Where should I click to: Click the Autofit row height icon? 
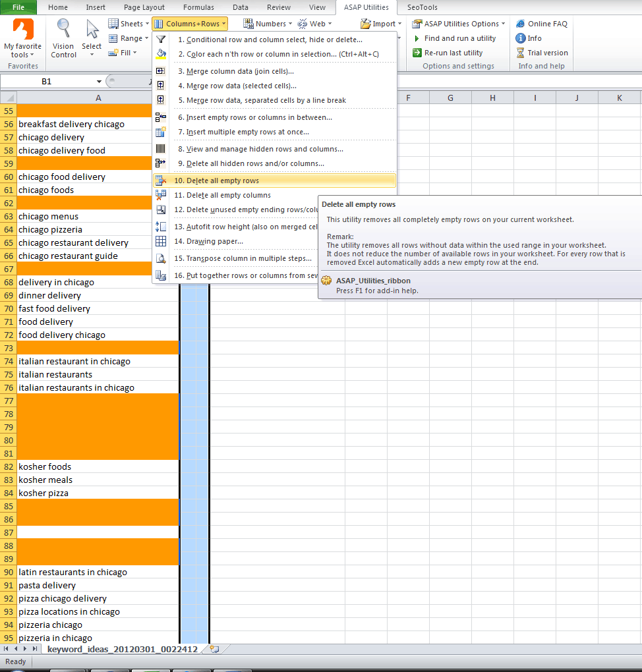pos(161,227)
